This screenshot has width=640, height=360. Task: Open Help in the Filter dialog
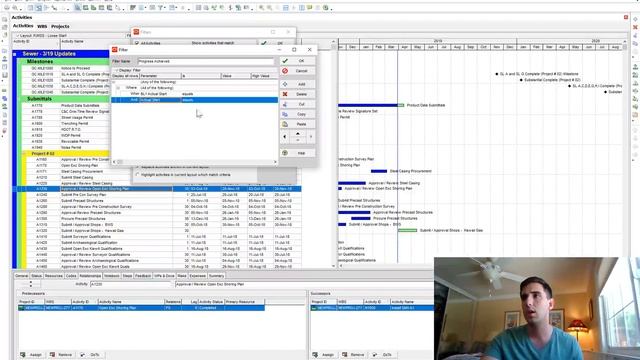coord(297,153)
